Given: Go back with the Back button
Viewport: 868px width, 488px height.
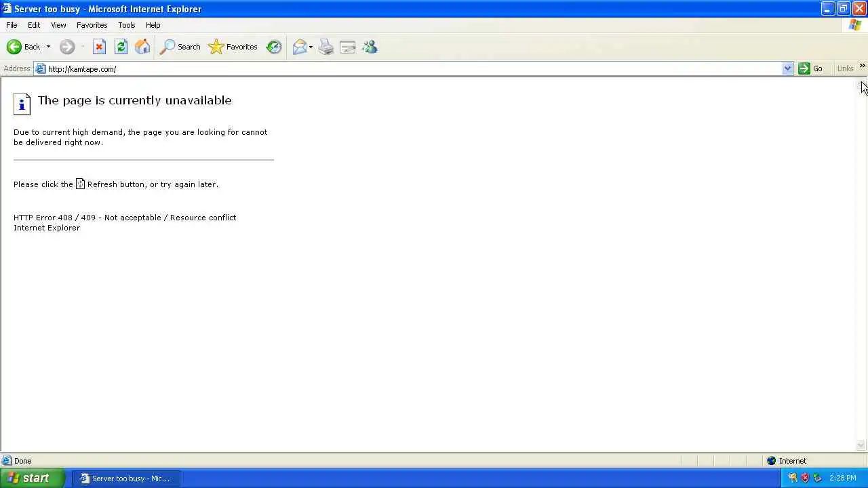Looking at the screenshot, I should coord(24,47).
